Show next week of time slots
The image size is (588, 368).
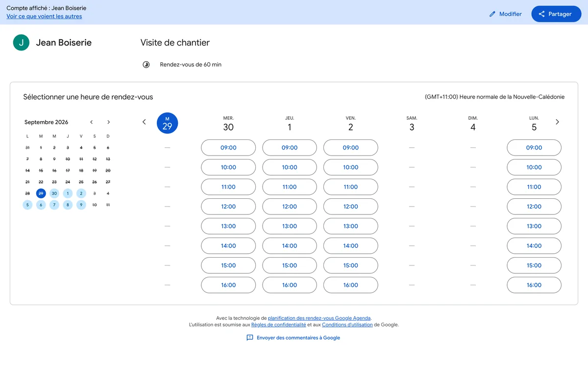tap(557, 122)
